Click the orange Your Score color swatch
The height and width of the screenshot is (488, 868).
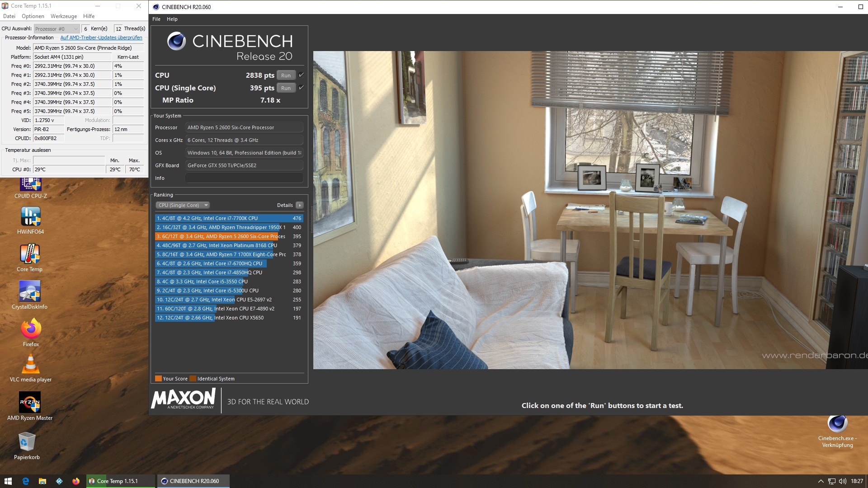click(x=158, y=379)
